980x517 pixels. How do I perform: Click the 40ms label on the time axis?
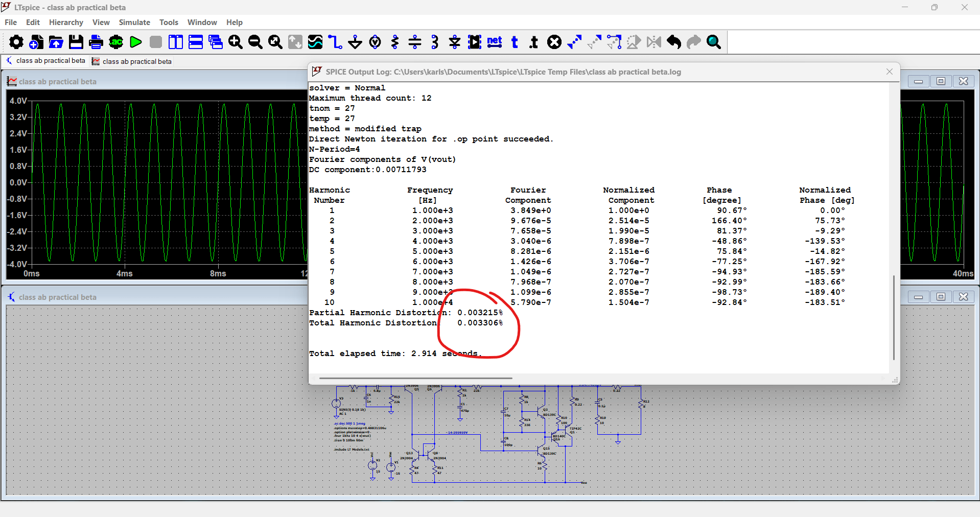[963, 274]
